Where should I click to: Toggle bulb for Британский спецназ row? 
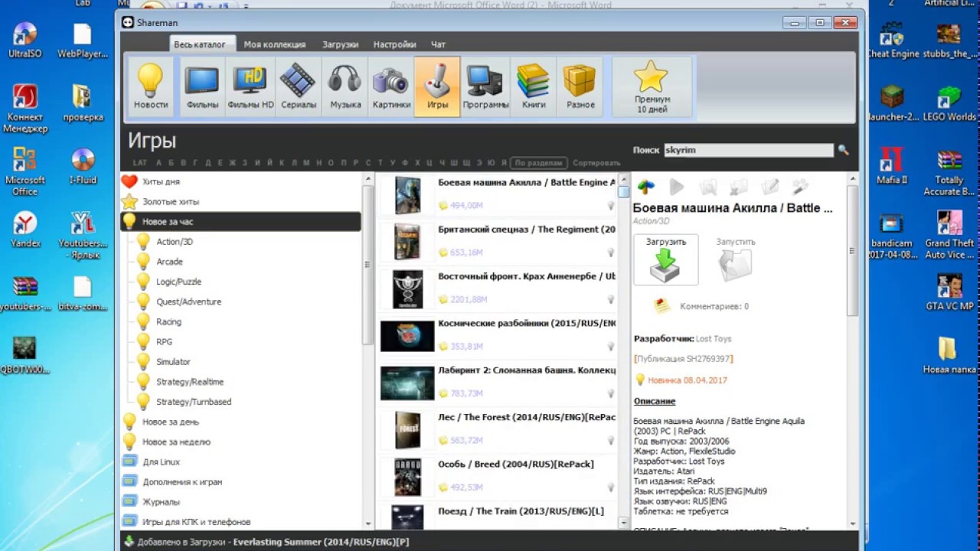coord(611,253)
